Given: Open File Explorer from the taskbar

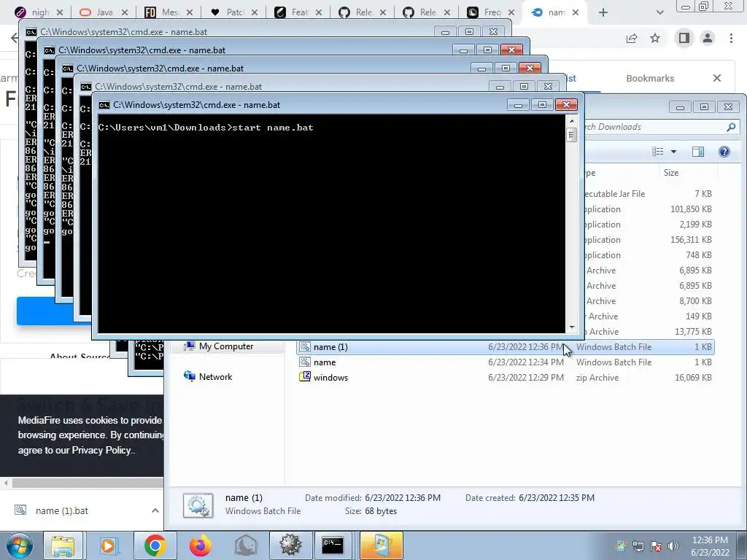Looking at the screenshot, I should [x=63, y=545].
